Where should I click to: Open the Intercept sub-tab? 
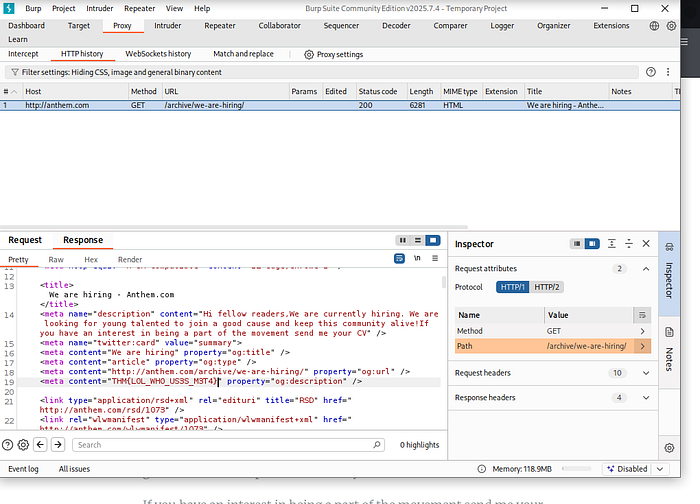23,54
